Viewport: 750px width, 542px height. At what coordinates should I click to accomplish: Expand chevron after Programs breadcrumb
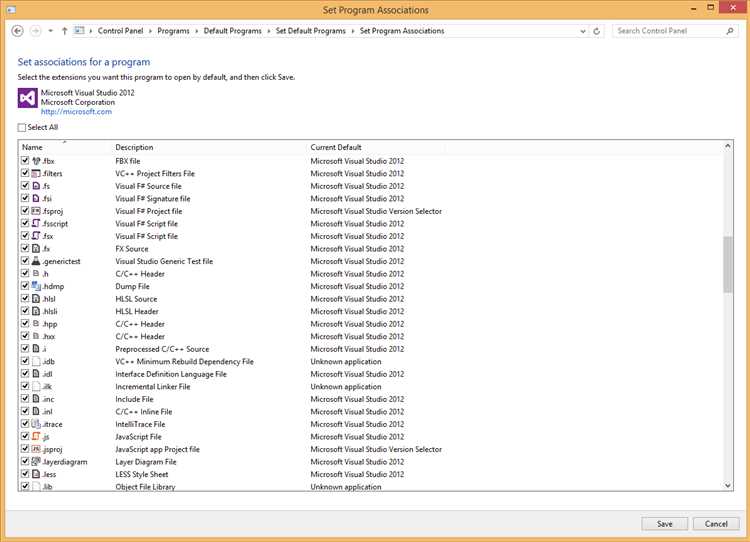click(197, 31)
